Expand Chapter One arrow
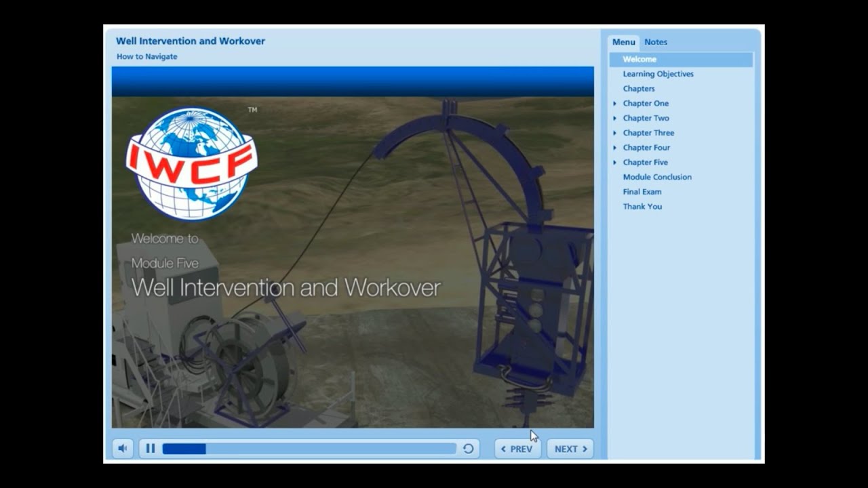 click(615, 104)
